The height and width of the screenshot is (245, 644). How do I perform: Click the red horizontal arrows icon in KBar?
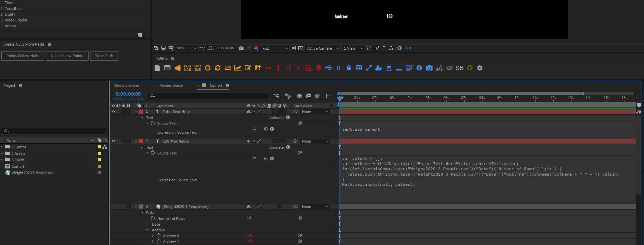268,68
